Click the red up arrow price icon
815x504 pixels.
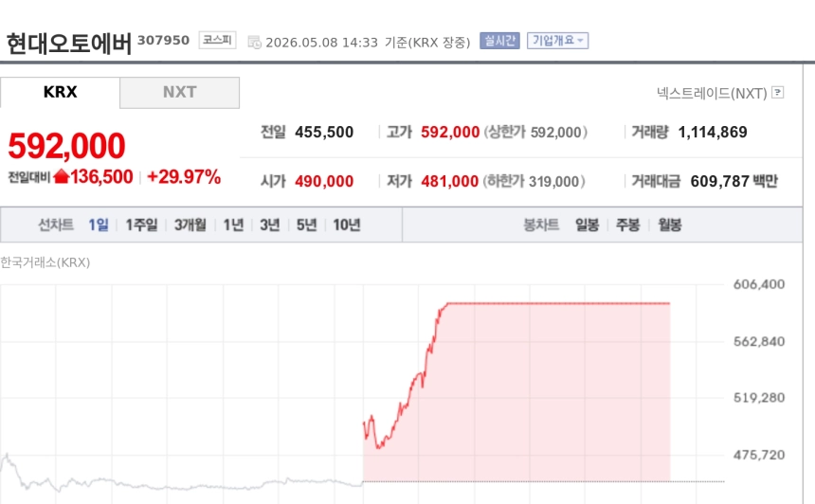click(x=62, y=176)
